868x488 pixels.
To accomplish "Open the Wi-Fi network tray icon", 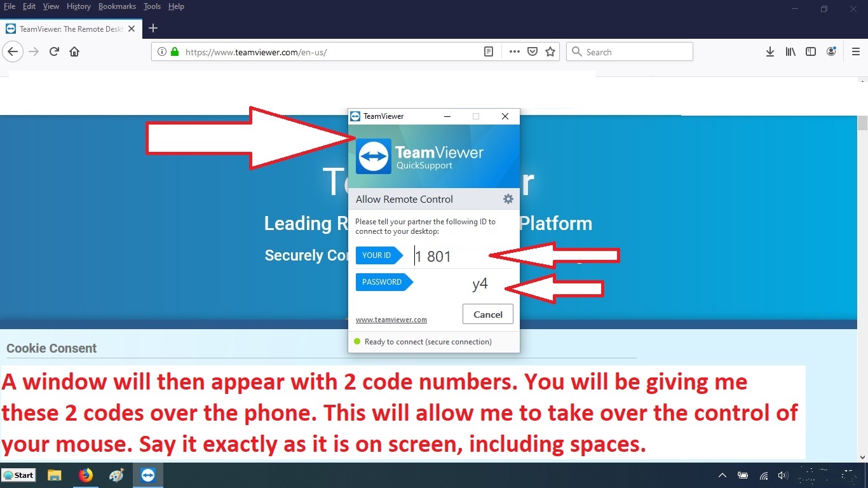I will 764,475.
